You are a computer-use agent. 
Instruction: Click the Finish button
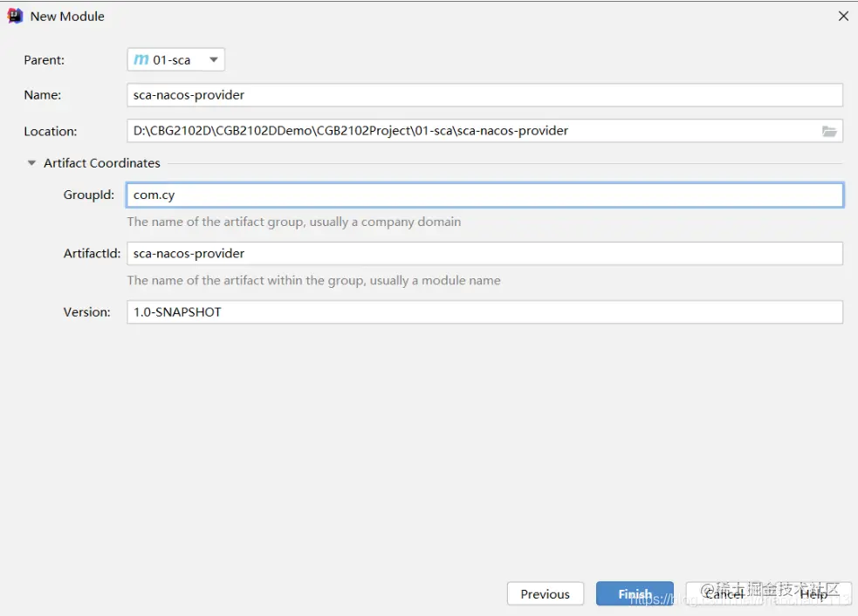click(x=635, y=593)
